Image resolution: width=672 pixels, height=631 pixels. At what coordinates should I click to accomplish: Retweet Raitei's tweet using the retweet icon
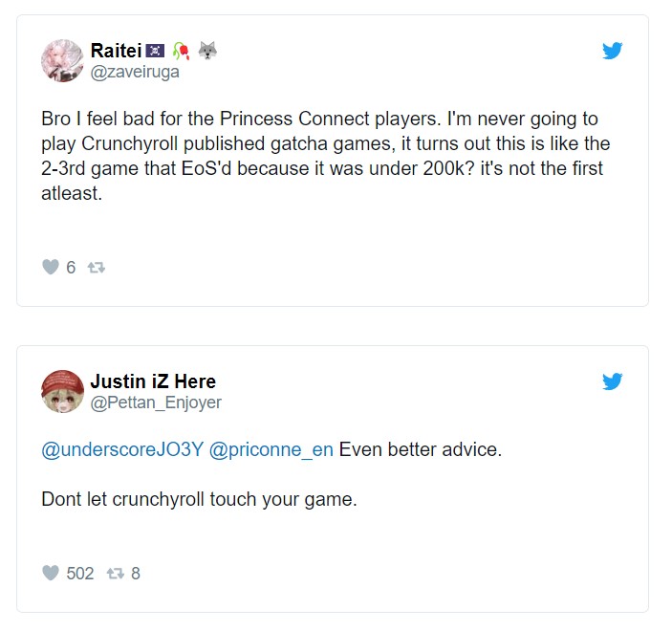pyautogui.click(x=96, y=268)
